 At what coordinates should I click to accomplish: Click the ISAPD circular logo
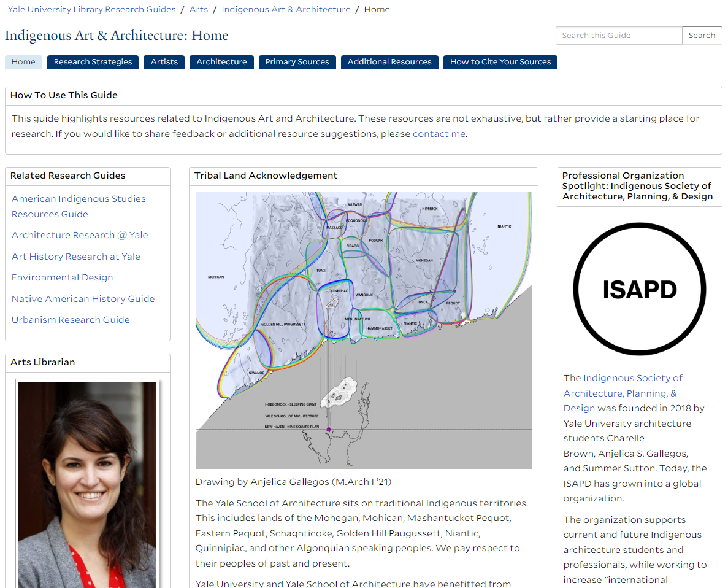(639, 289)
